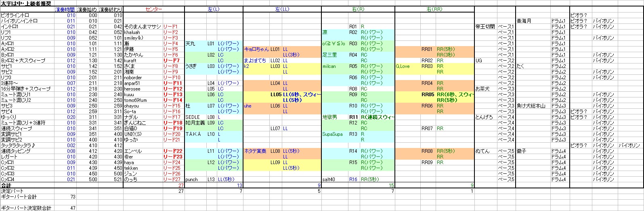Select the センター column header cell
The width and height of the screenshot is (644, 211).
pyautogui.click(x=153, y=9)
